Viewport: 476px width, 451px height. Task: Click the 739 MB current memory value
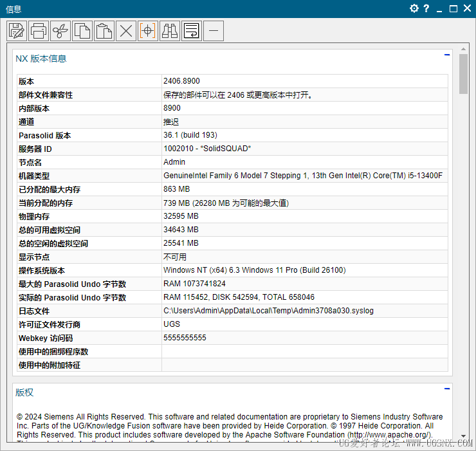point(226,203)
